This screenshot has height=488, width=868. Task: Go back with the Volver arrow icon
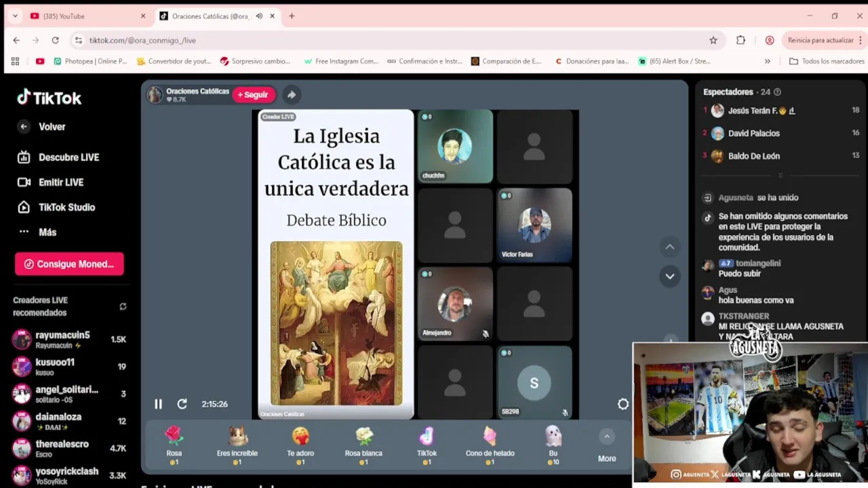point(24,127)
